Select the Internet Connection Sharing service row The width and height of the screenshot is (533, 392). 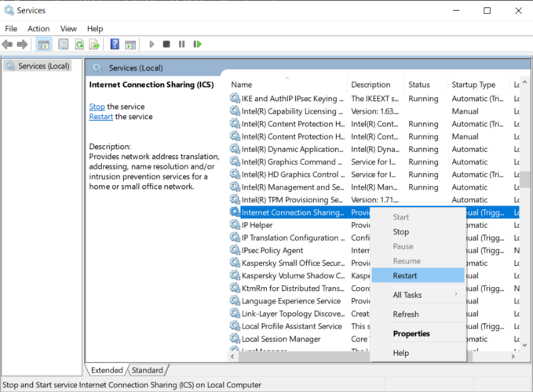(374, 212)
